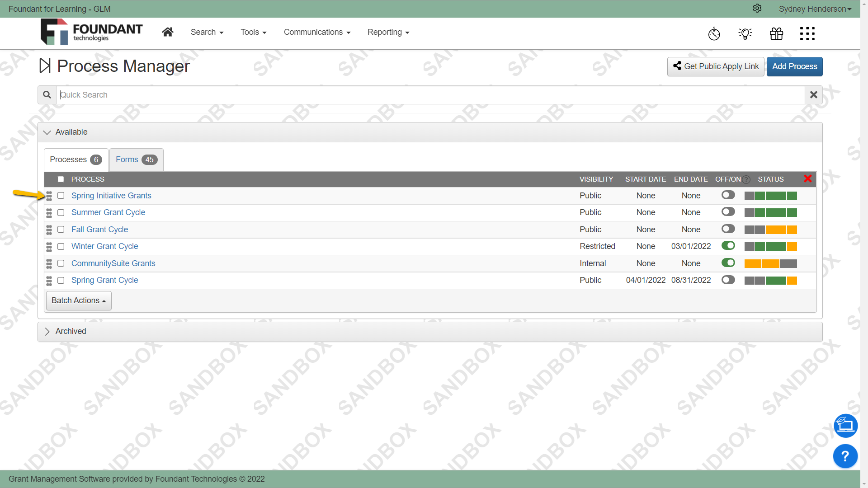Switch to the Forms tab
Image resolution: width=868 pixels, height=488 pixels.
(136, 160)
